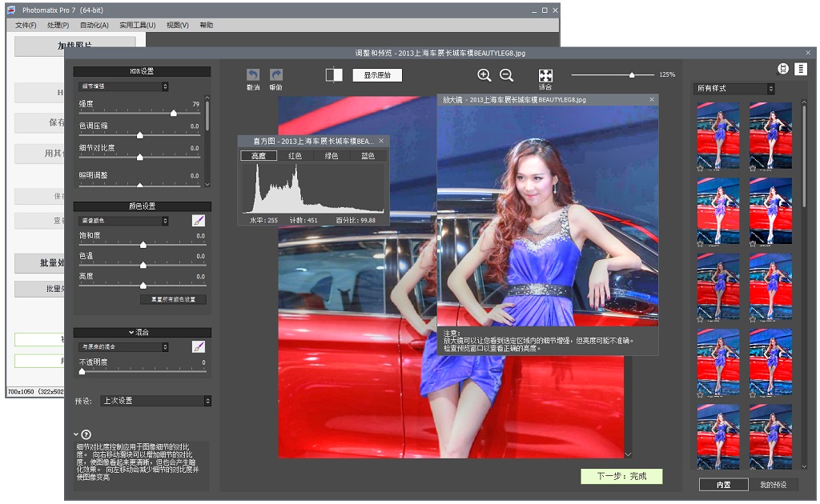Click the 强度 value 79
820x504 pixels.
point(196,104)
